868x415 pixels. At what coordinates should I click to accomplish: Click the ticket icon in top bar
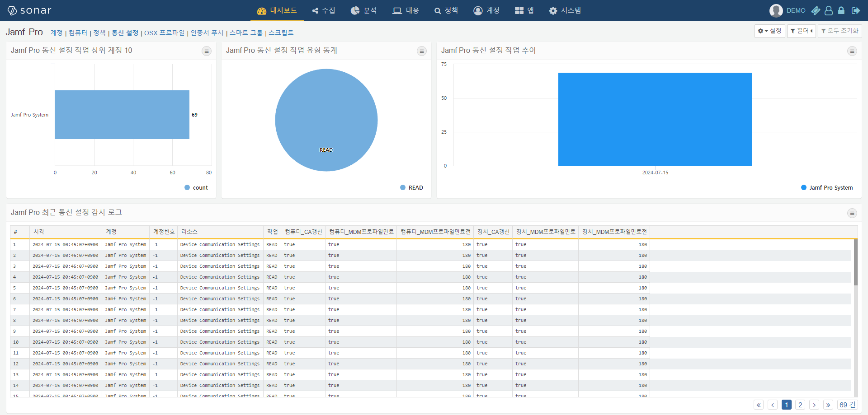tap(816, 10)
